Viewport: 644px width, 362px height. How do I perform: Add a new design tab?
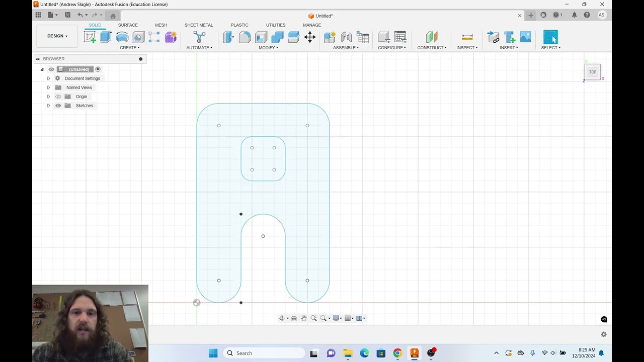click(x=531, y=15)
